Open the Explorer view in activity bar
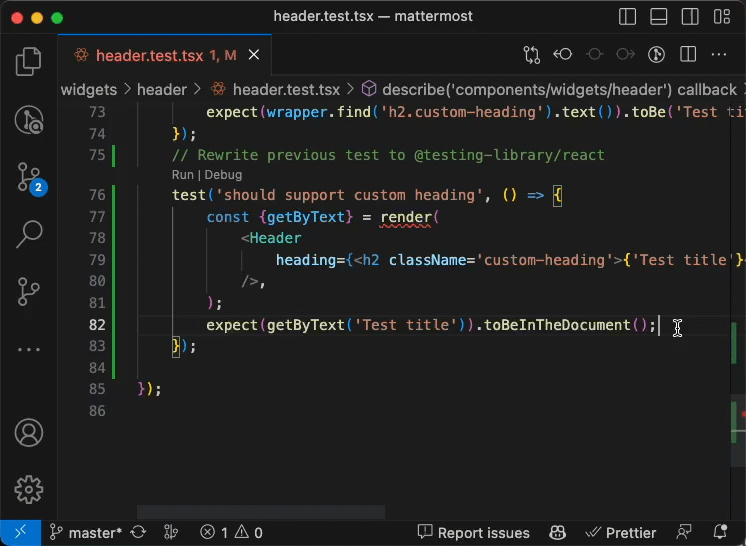The height and width of the screenshot is (546, 746). coord(29,61)
